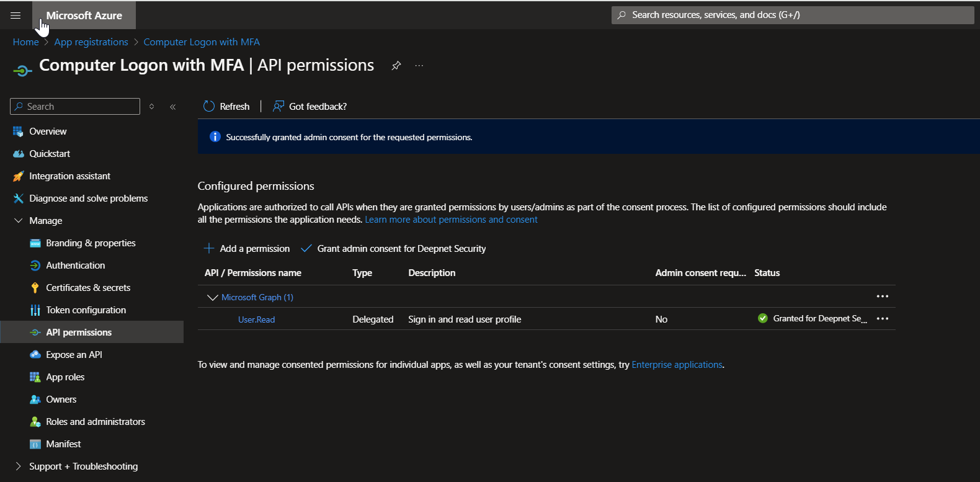Viewport: 980px width, 482px height.
Task: Pin this API permissions page
Action: pyautogui.click(x=396, y=66)
